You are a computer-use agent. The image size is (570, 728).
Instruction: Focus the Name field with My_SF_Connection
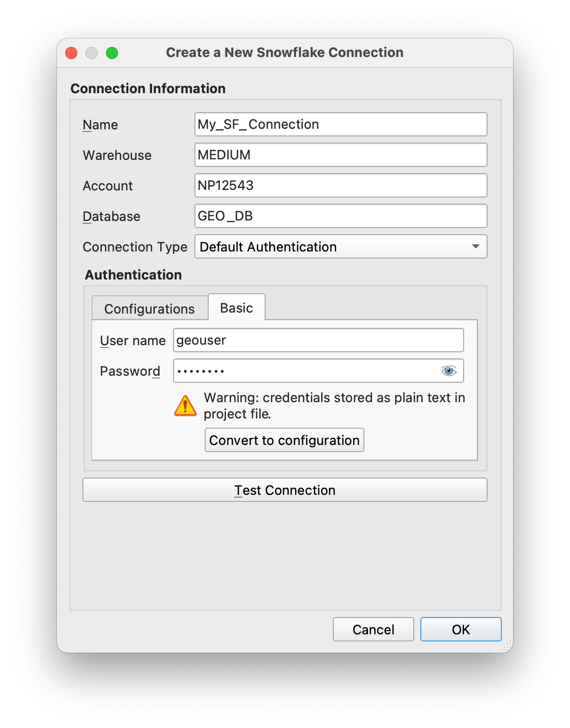(341, 124)
